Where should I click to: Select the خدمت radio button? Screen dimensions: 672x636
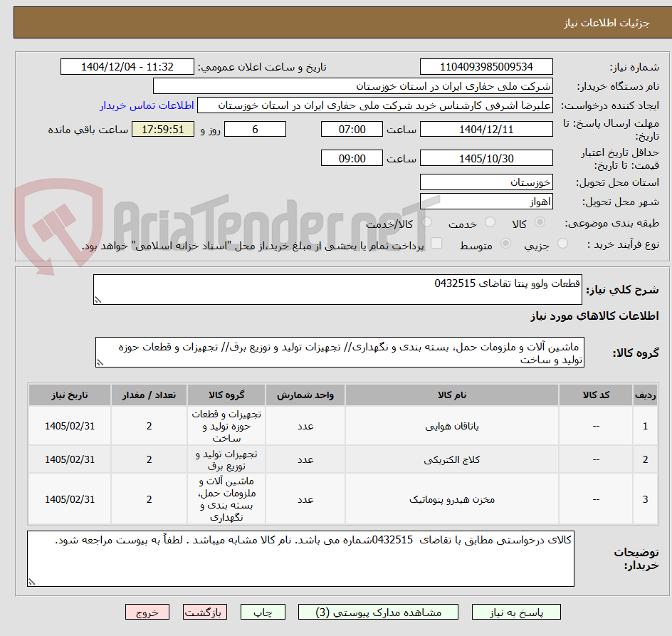point(490,222)
